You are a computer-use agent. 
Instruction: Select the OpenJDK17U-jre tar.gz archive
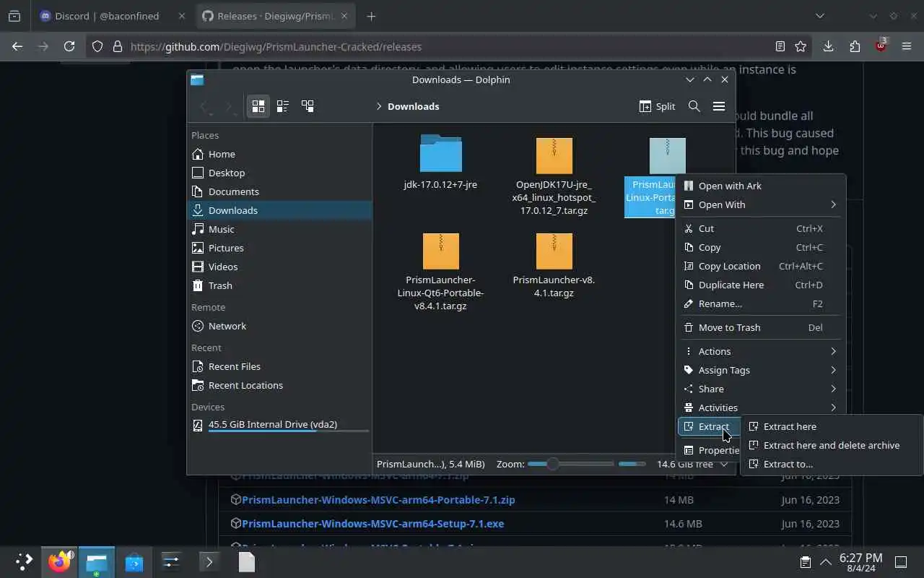(554, 175)
